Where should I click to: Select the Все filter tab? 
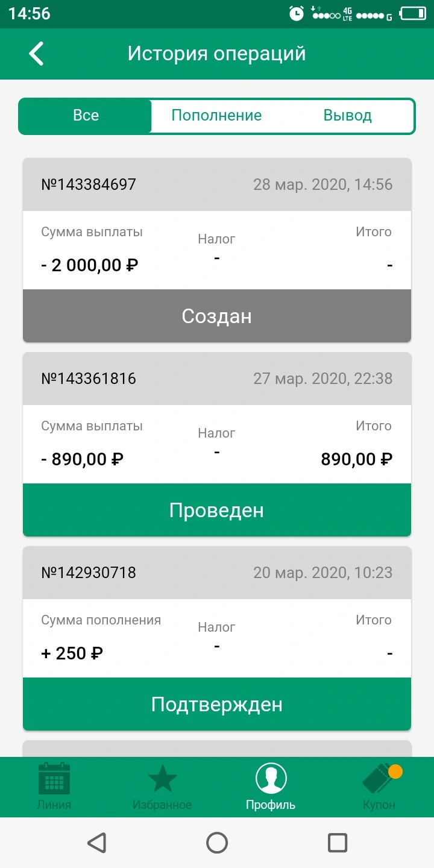click(x=86, y=116)
